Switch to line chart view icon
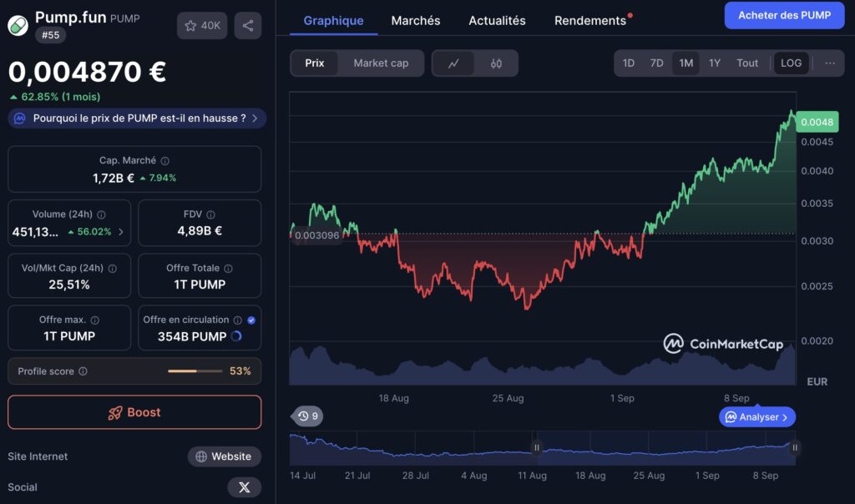Screen dimensions: 855x504 [453, 63]
